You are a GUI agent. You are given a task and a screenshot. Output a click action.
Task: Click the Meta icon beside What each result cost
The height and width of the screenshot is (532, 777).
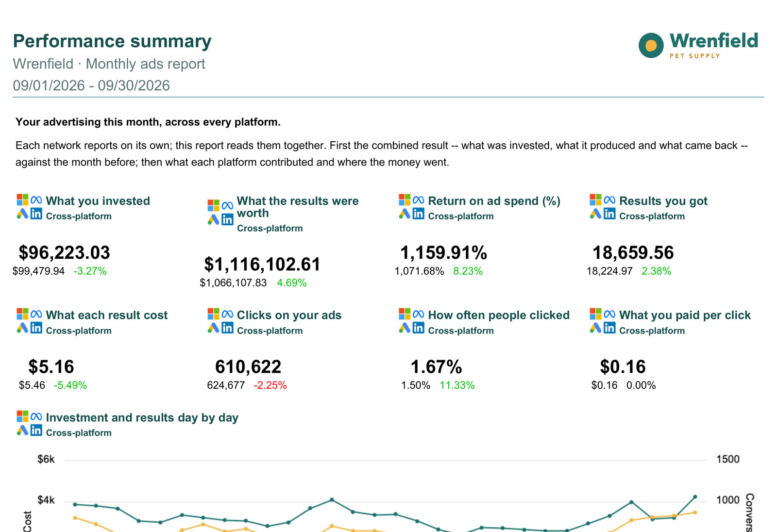click(x=36, y=314)
